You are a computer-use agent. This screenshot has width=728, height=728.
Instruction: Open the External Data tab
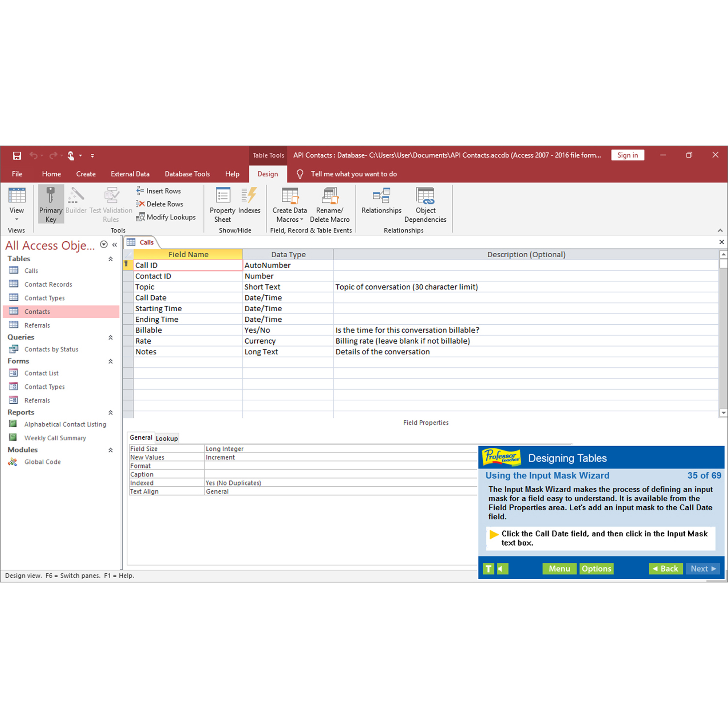click(130, 174)
